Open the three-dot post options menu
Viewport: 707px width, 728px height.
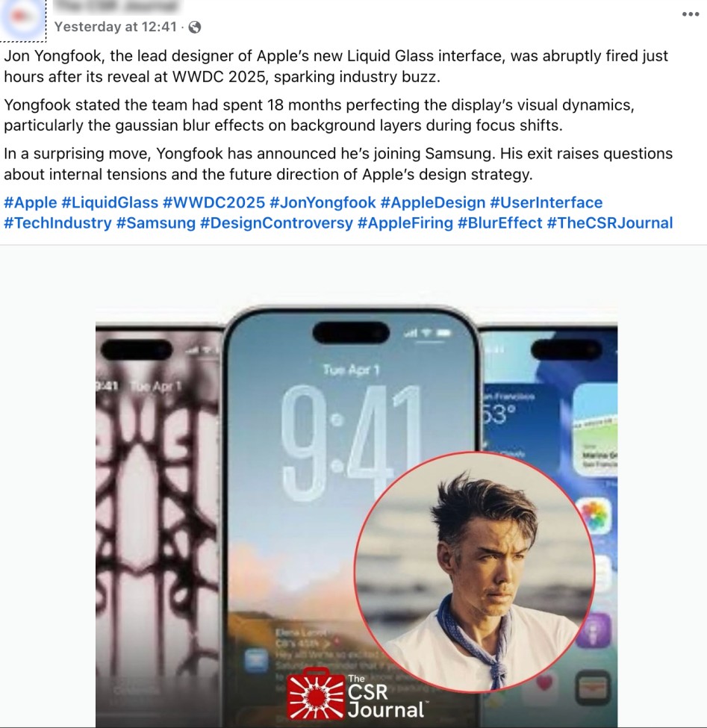pos(691,14)
